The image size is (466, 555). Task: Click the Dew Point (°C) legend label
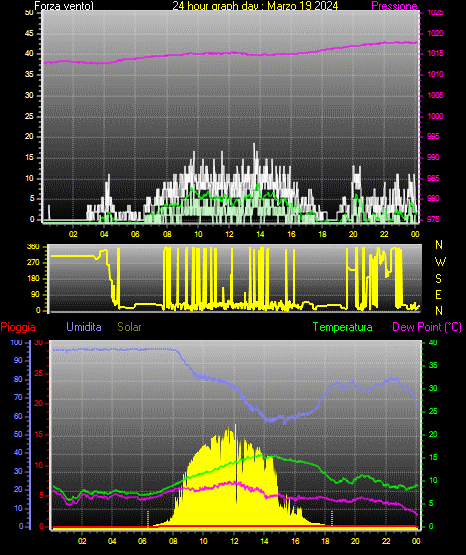[x=427, y=327]
